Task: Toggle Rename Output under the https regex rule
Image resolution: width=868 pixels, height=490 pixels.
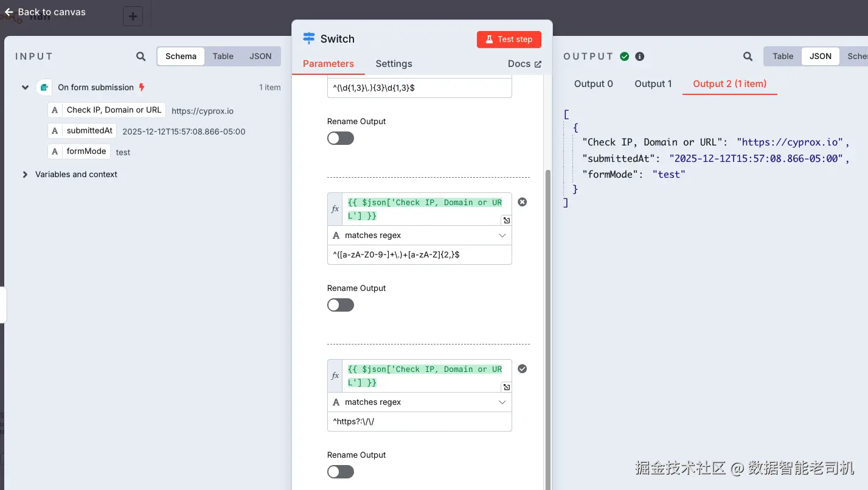Action: pos(341,472)
